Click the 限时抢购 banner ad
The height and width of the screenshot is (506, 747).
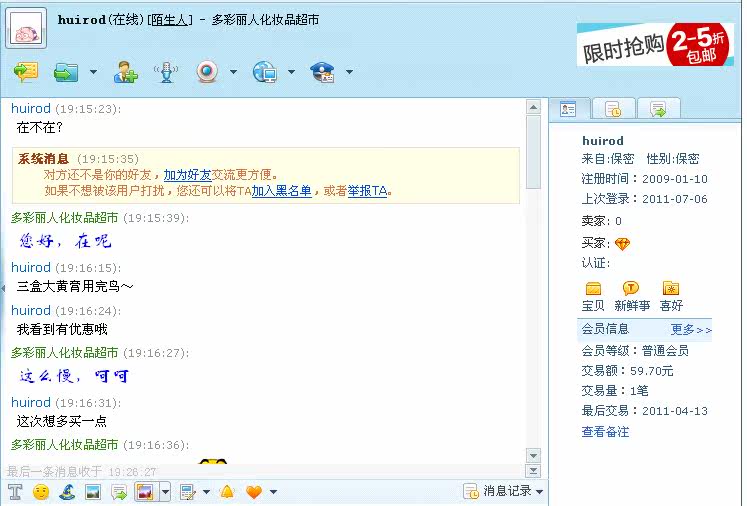click(x=656, y=44)
